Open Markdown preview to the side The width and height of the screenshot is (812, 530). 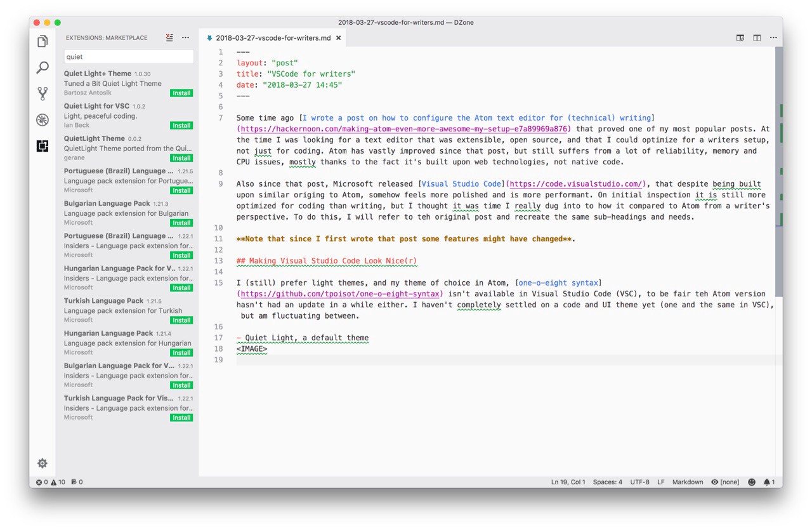740,38
